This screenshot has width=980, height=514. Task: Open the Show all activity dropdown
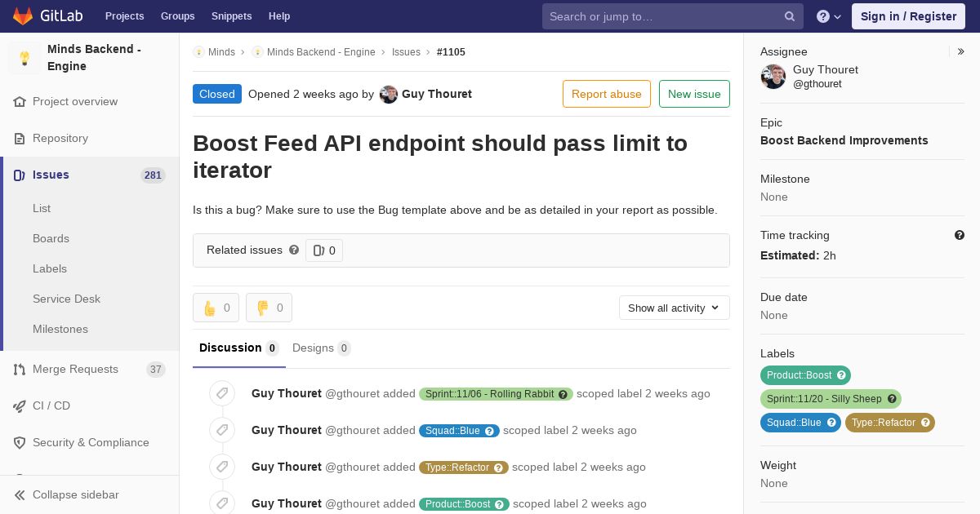tap(674, 308)
